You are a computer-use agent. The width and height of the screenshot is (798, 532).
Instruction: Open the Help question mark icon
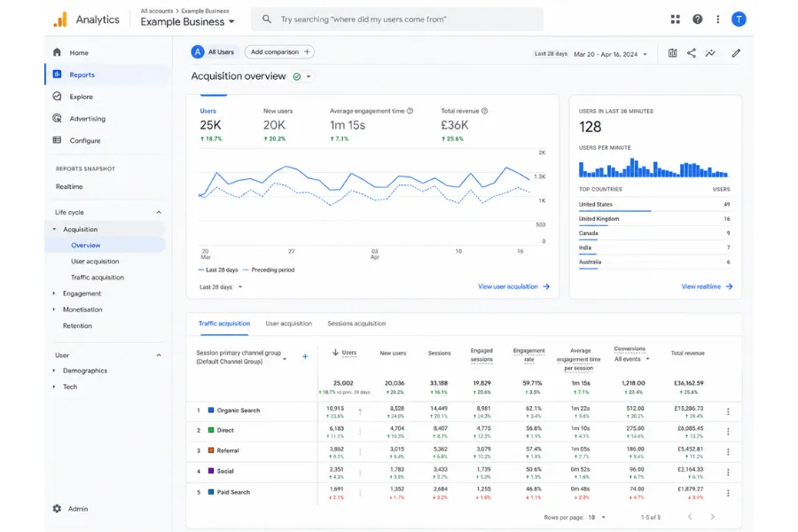[x=697, y=20]
